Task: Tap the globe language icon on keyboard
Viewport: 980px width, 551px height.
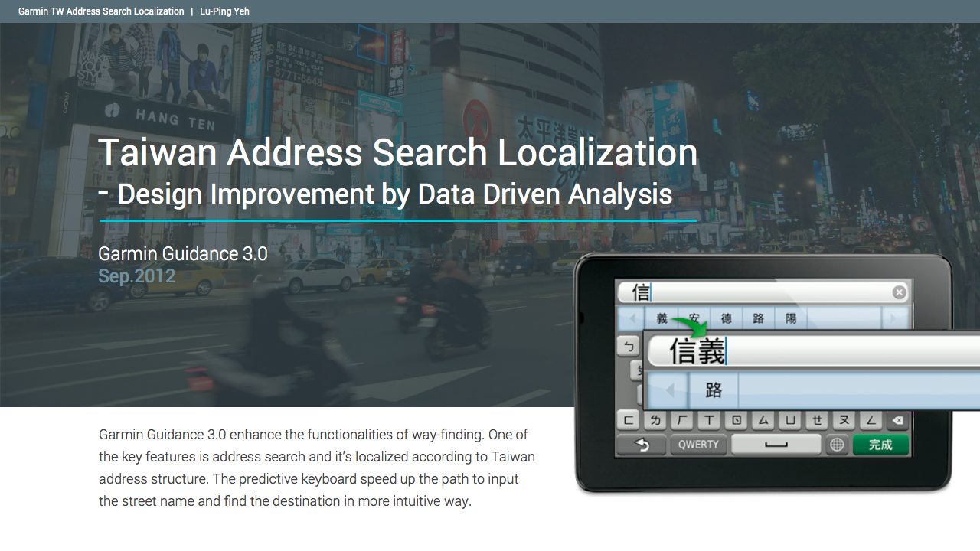Action: click(838, 445)
